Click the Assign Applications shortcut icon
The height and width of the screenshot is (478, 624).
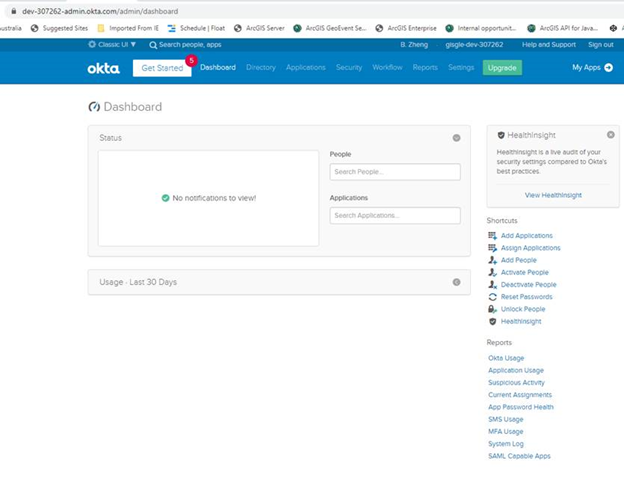pos(492,248)
